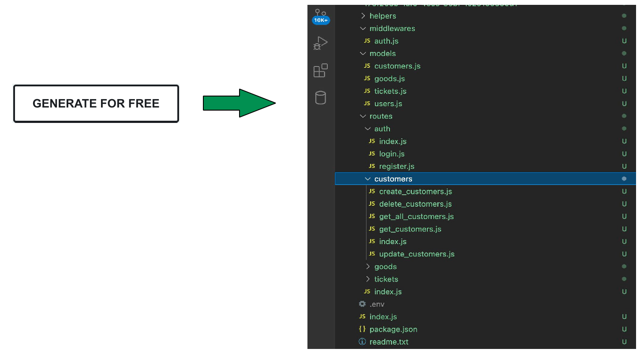
Task: Open the Run and Debug view icon
Action: 321,43
